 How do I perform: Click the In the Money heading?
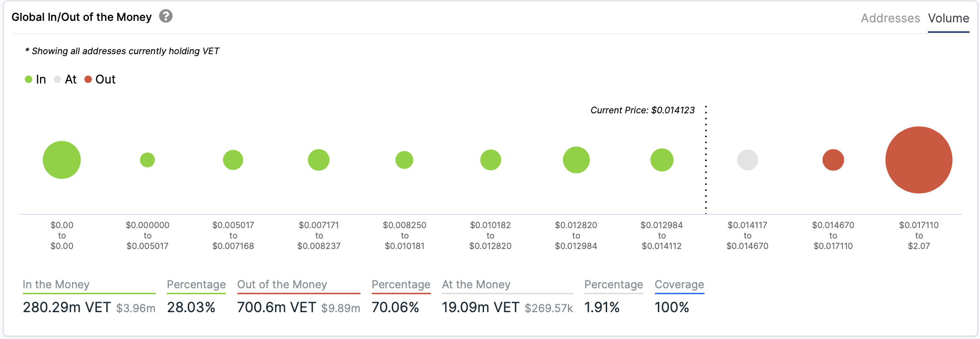click(x=56, y=284)
